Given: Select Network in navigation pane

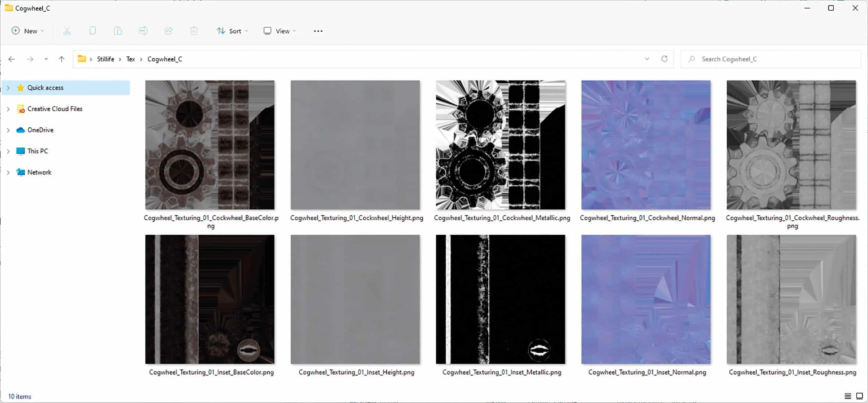Looking at the screenshot, I should [x=39, y=172].
